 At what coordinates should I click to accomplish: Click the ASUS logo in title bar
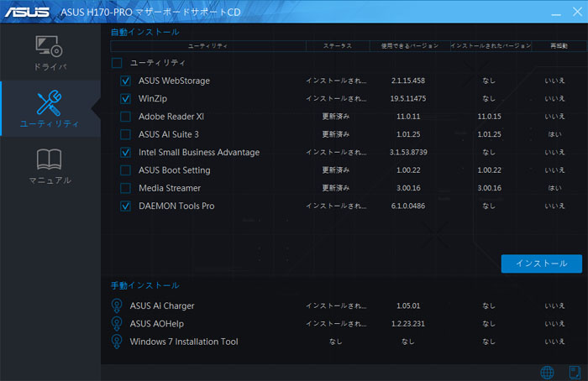click(27, 12)
